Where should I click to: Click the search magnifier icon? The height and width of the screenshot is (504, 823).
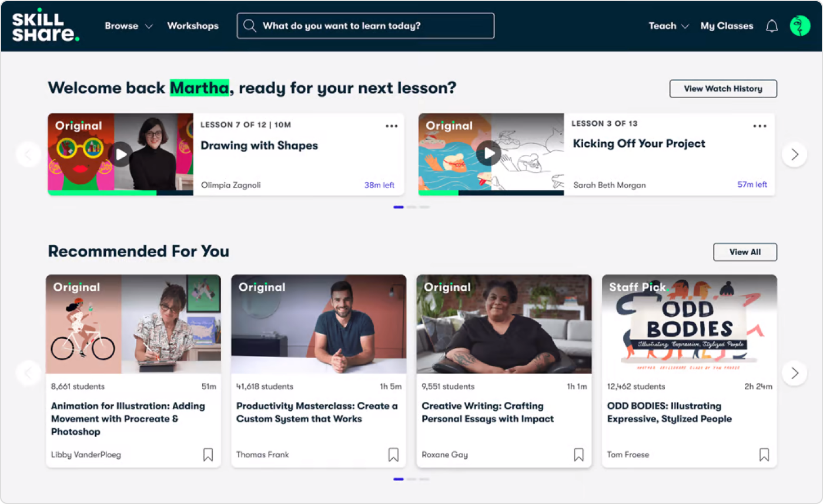[x=249, y=26]
